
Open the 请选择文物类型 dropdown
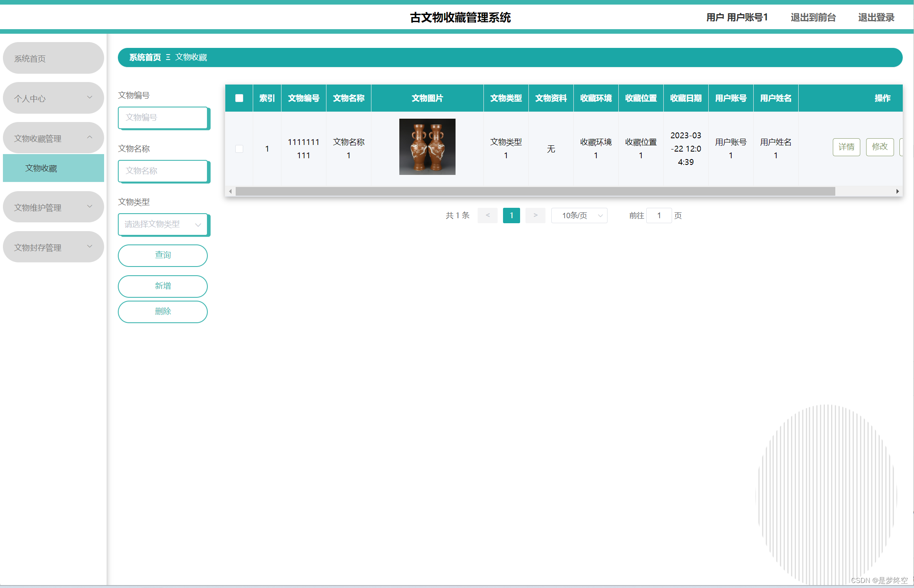tap(163, 224)
